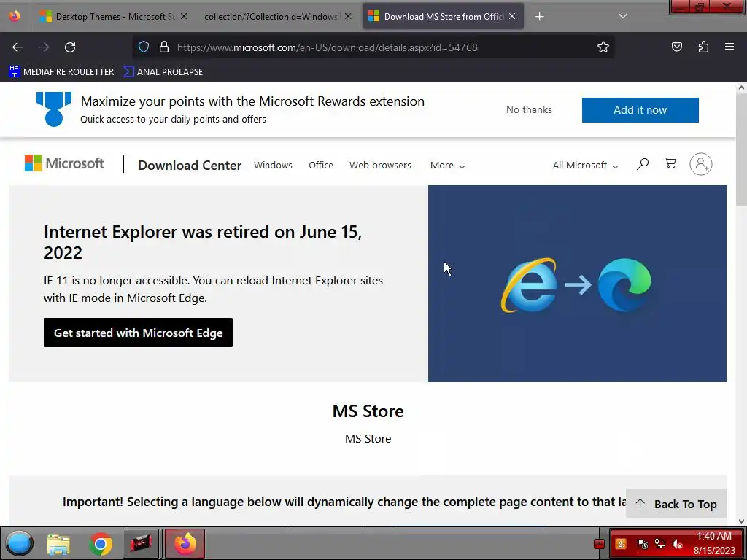This screenshot has width=747, height=560.
Task: Close the Desktop Themes tab
Action: [183, 16]
